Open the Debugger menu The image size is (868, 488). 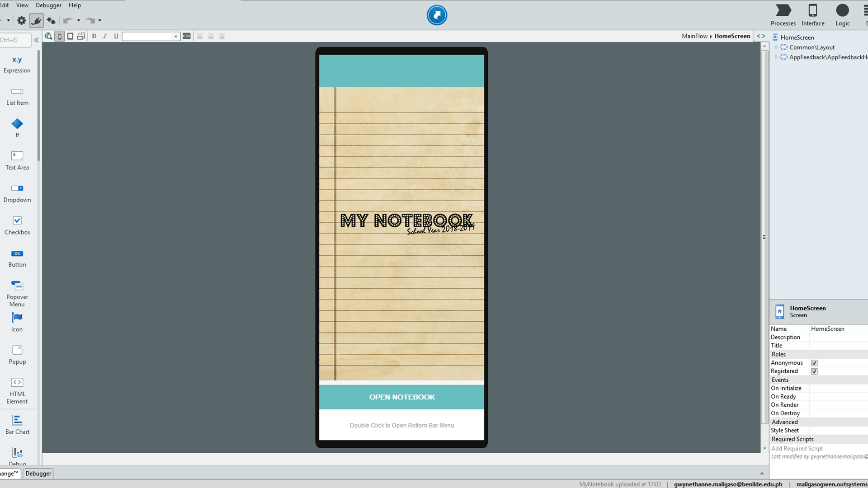pyautogui.click(x=48, y=5)
